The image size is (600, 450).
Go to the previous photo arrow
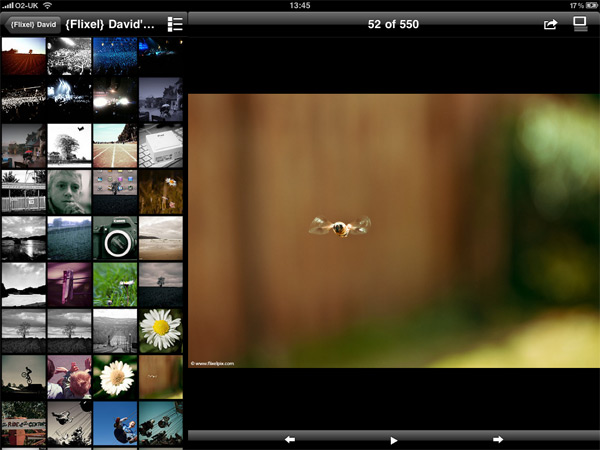290,439
